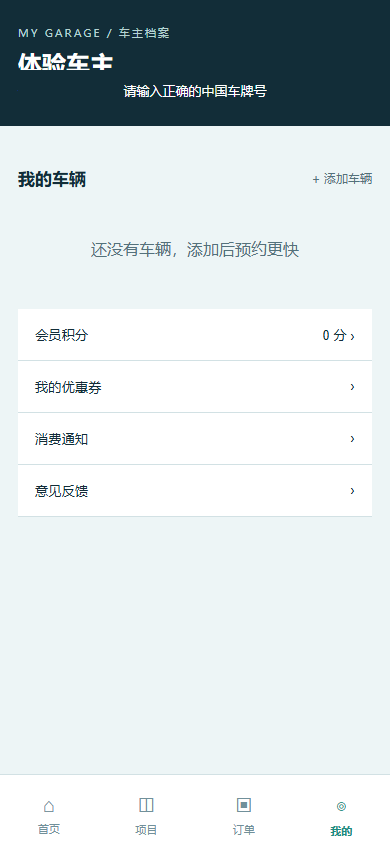This screenshot has width=390, height=844.
Task: Go to the 订单 tab label
Action: (244, 829)
